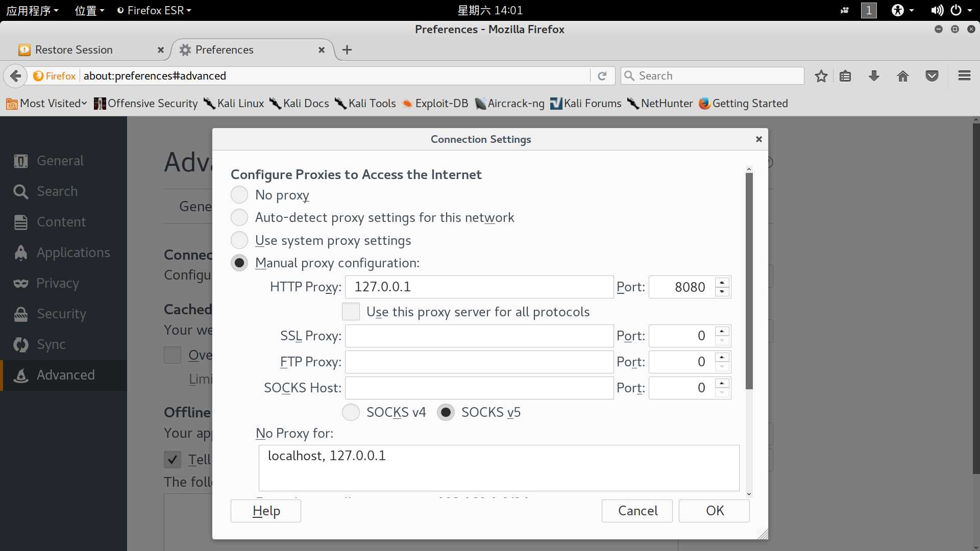Click the Aircrack-ng bookmark icon

(479, 103)
